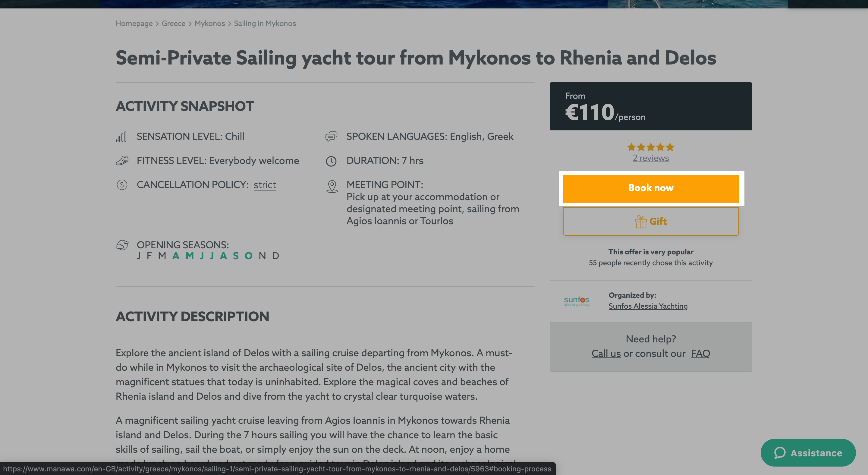The width and height of the screenshot is (868, 475).
Task: Open the FAQ link
Action: (700, 353)
